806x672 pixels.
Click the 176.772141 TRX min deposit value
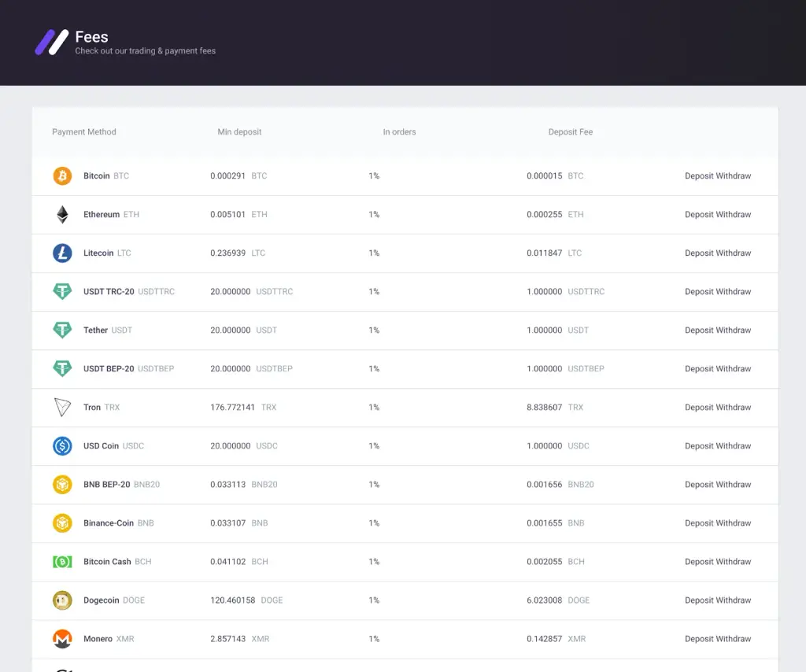(x=243, y=407)
